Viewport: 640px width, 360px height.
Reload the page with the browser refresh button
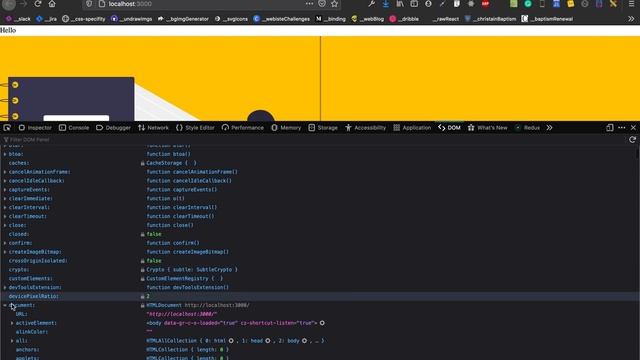[x=38, y=4]
